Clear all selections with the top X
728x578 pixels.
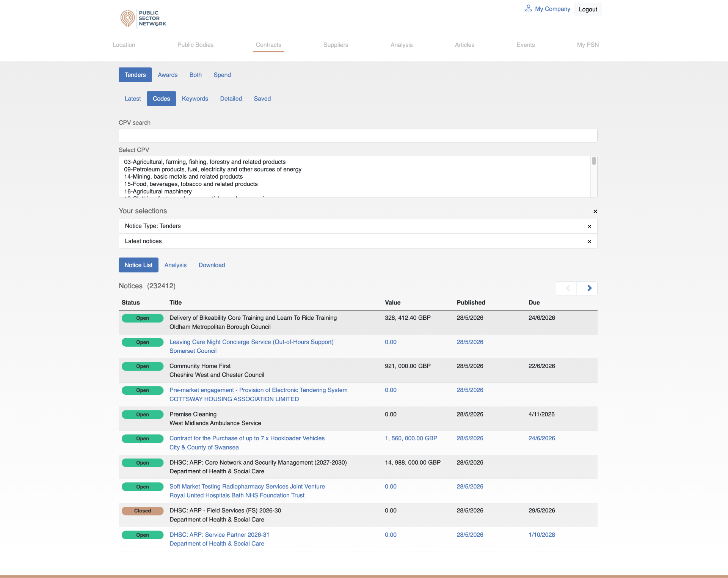595,211
